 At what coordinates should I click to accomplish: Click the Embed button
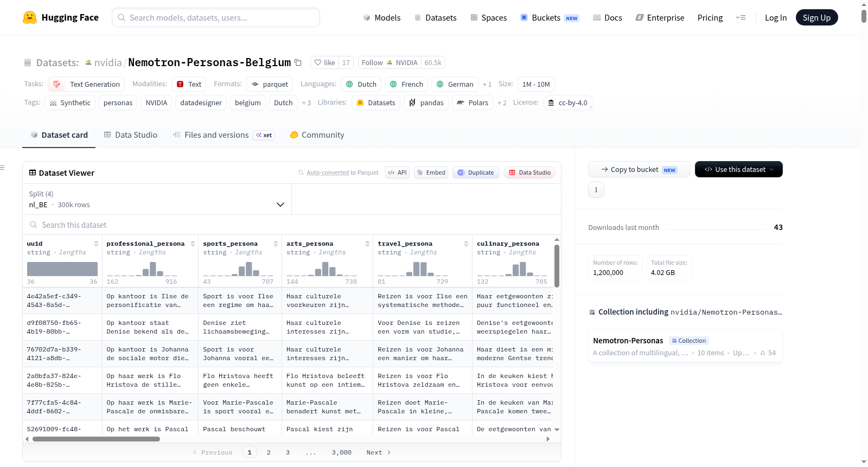pyautogui.click(x=431, y=172)
